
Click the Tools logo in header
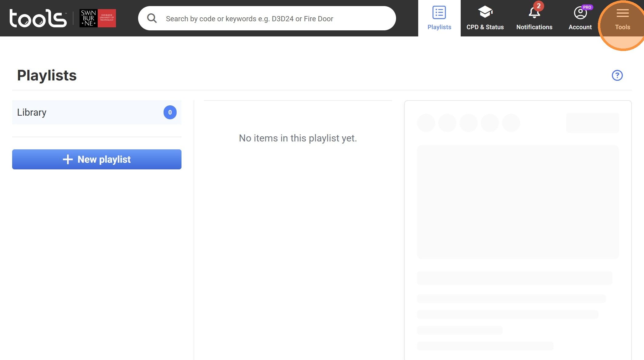(x=38, y=18)
